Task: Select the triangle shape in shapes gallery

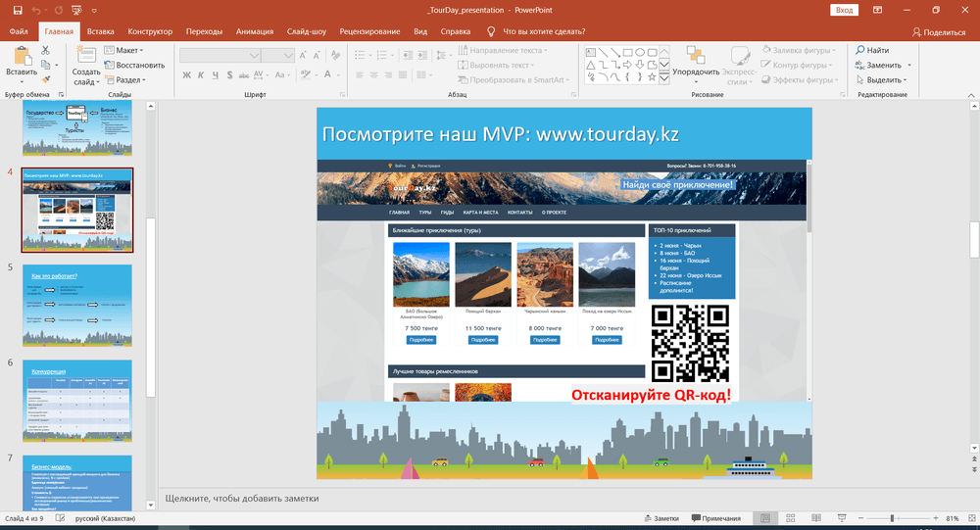Action: tap(591, 65)
